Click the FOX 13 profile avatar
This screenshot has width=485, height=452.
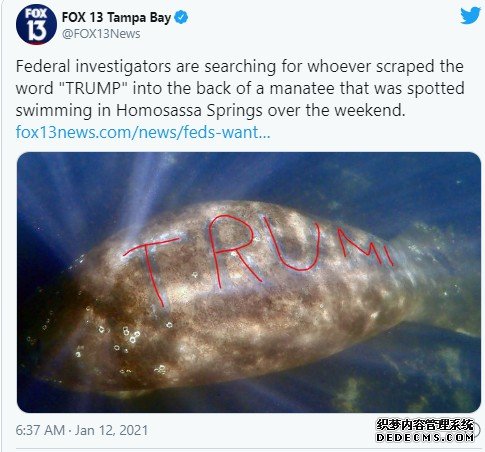(x=36, y=25)
